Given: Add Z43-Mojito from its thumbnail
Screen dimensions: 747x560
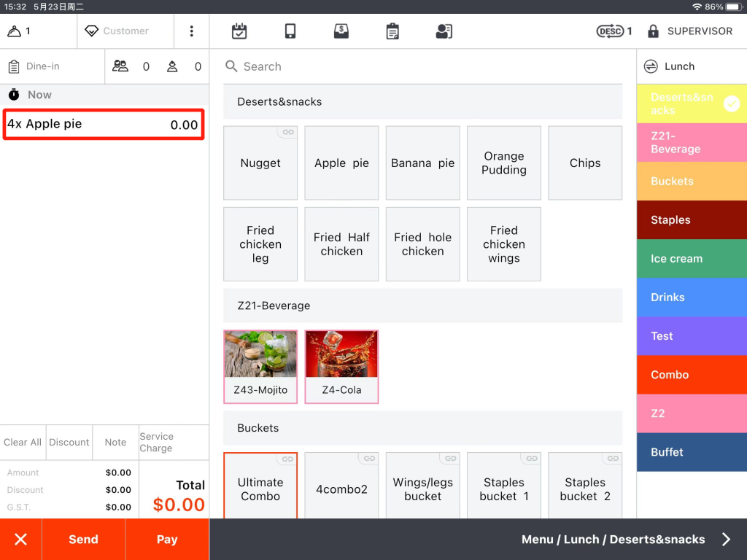Looking at the screenshot, I should tap(260, 354).
